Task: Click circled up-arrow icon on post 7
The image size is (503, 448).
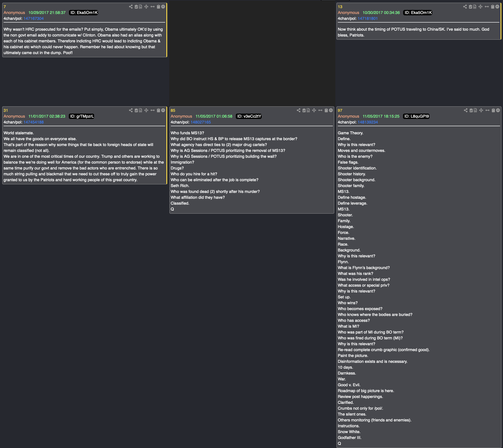Action: (163, 7)
